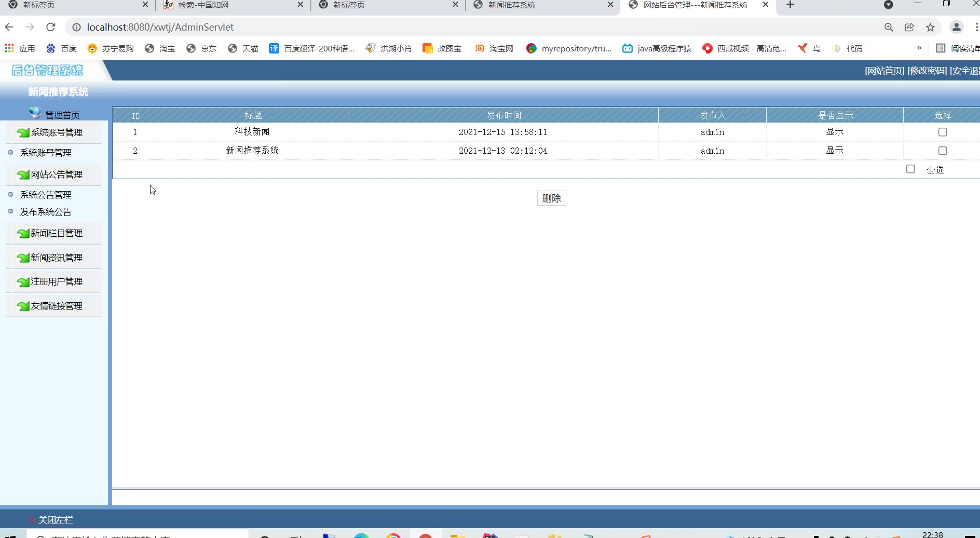Screen dimensions: 980x538
Task: Open the 阅读清单 reading list
Action: 958,48
